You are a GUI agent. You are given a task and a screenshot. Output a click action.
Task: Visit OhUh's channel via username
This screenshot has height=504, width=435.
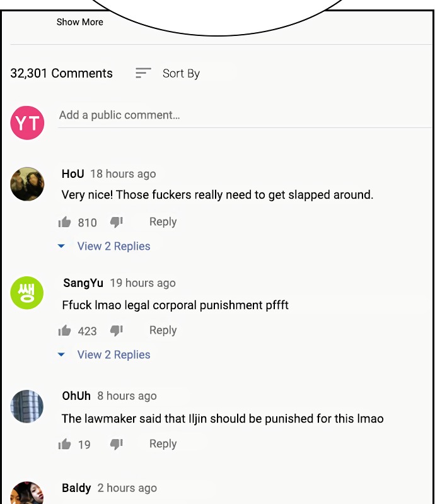click(76, 396)
